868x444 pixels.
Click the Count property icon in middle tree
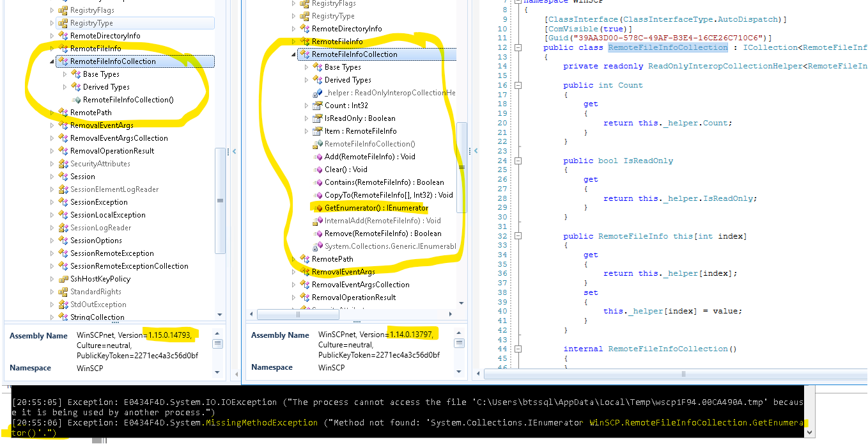click(318, 106)
